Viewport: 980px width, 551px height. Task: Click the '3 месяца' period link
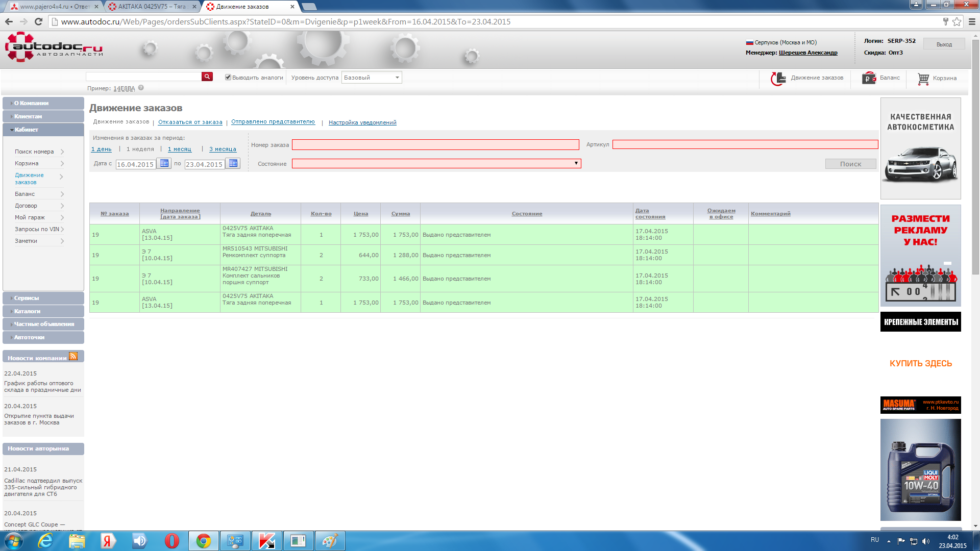pyautogui.click(x=223, y=149)
